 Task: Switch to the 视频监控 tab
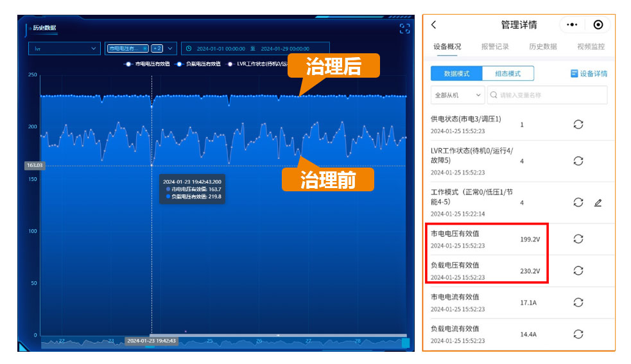pyautogui.click(x=591, y=47)
